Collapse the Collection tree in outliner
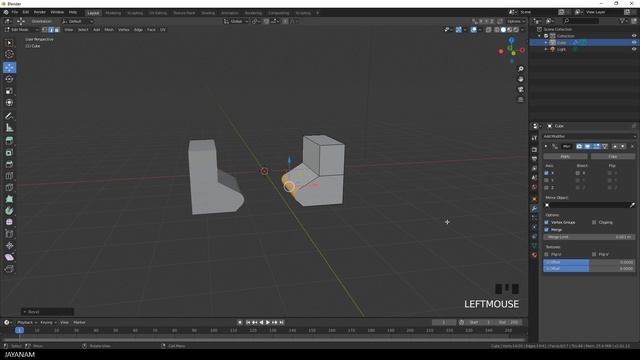Screen dimensions: 640x360 click(540, 36)
